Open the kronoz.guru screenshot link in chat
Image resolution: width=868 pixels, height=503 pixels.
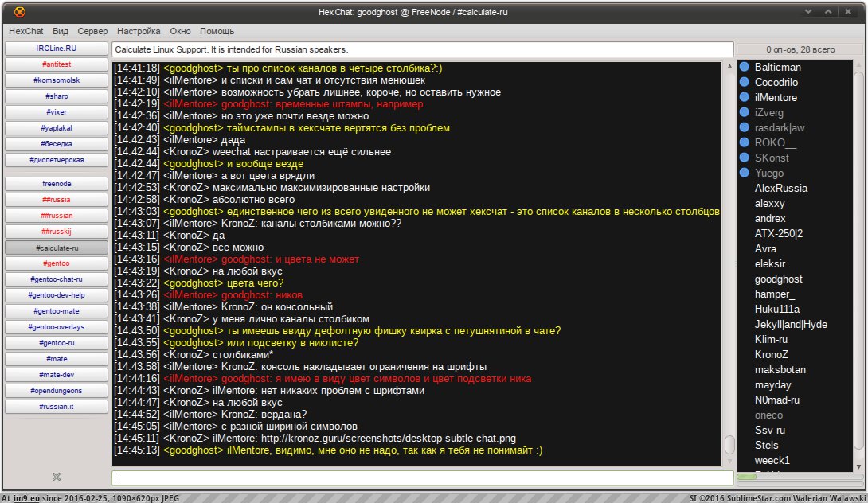[x=388, y=439]
